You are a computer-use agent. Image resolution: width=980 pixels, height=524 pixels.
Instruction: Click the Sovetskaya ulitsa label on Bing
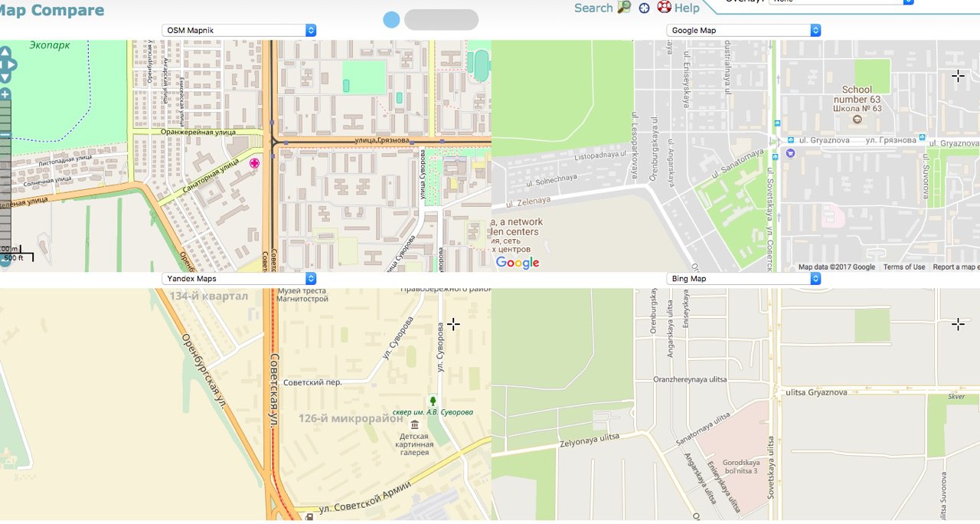(x=772, y=467)
